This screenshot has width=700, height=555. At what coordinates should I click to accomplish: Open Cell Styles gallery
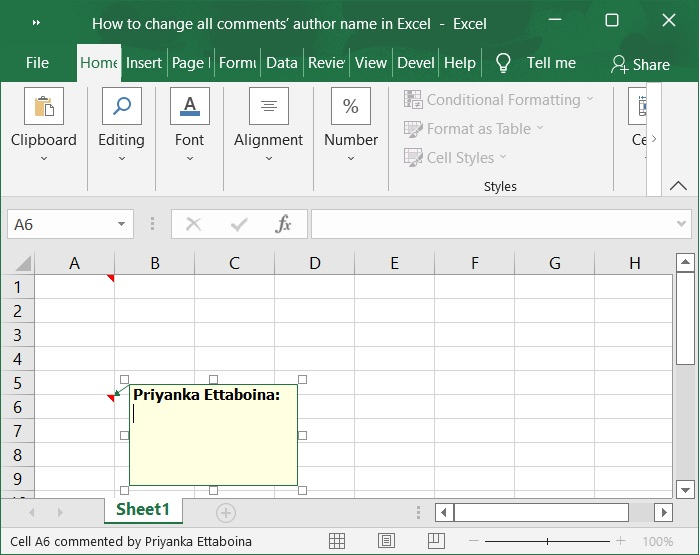tap(455, 158)
